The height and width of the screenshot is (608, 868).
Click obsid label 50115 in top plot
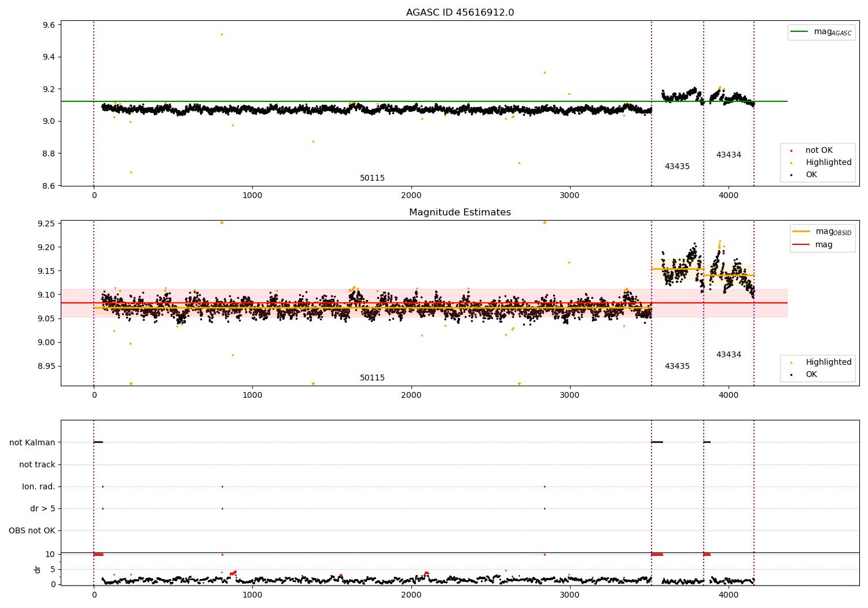click(x=372, y=178)
